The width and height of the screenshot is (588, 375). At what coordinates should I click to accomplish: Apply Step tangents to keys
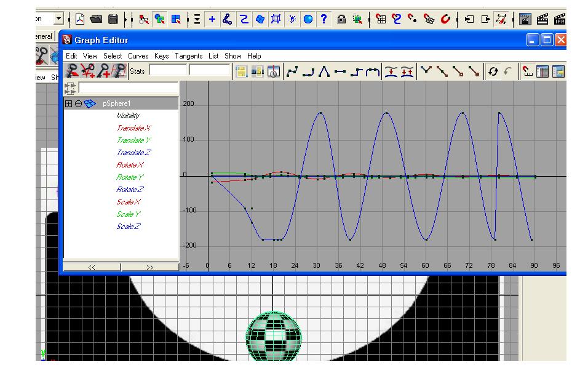point(356,71)
